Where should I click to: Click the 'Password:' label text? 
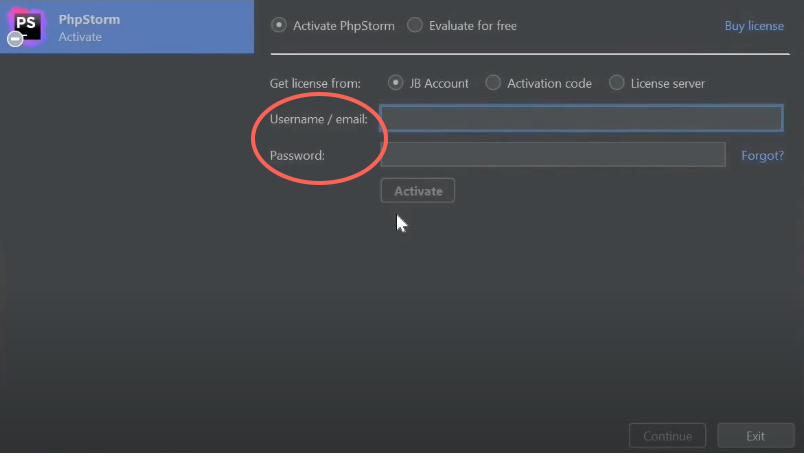(x=297, y=155)
